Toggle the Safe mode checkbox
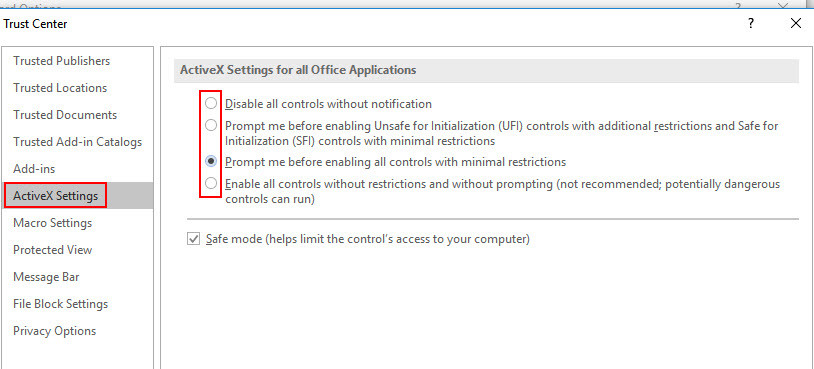This screenshot has height=369, width=814. pyautogui.click(x=194, y=239)
